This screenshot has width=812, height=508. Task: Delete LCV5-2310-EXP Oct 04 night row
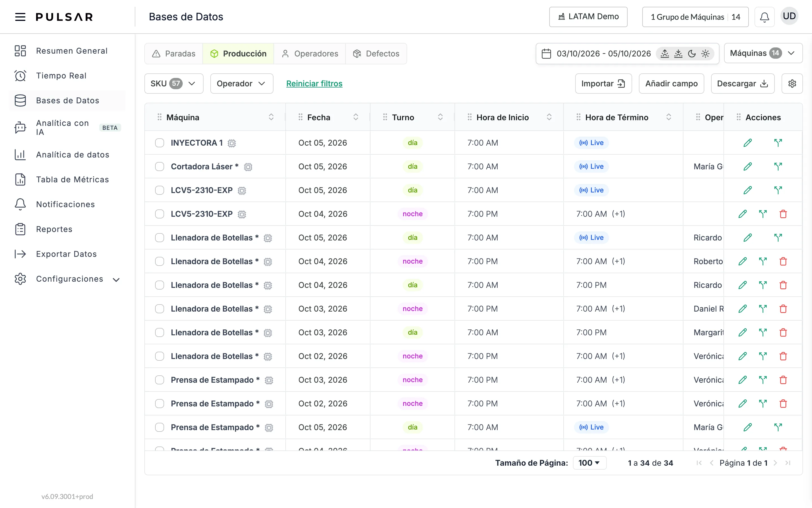pyautogui.click(x=783, y=214)
